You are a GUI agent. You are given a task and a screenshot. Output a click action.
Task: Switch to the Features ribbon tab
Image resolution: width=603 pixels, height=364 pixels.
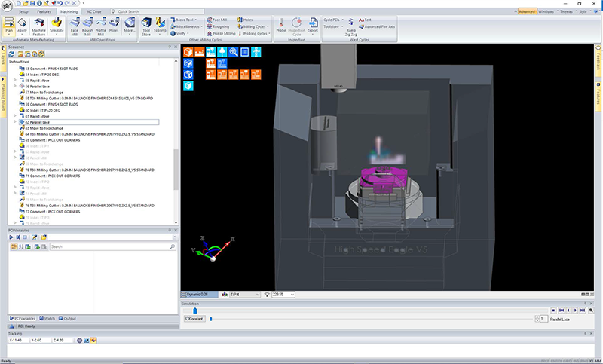pyautogui.click(x=44, y=11)
